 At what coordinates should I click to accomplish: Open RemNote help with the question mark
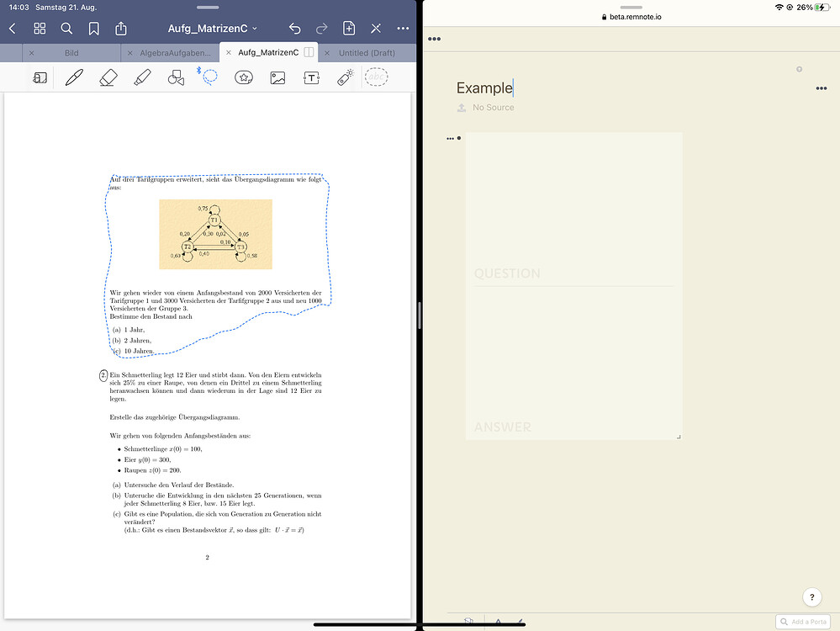click(x=812, y=597)
